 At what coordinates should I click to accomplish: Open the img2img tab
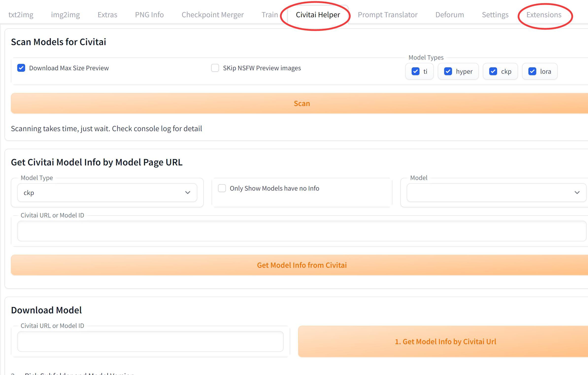pos(65,15)
